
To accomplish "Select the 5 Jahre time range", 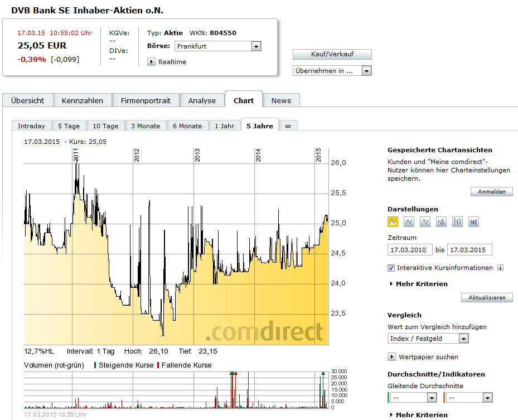I will pyautogui.click(x=260, y=125).
